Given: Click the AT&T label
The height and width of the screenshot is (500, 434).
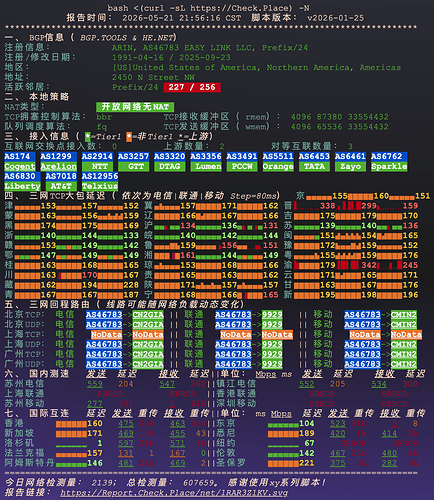Looking at the screenshot, I should pyautogui.click(x=61, y=186).
